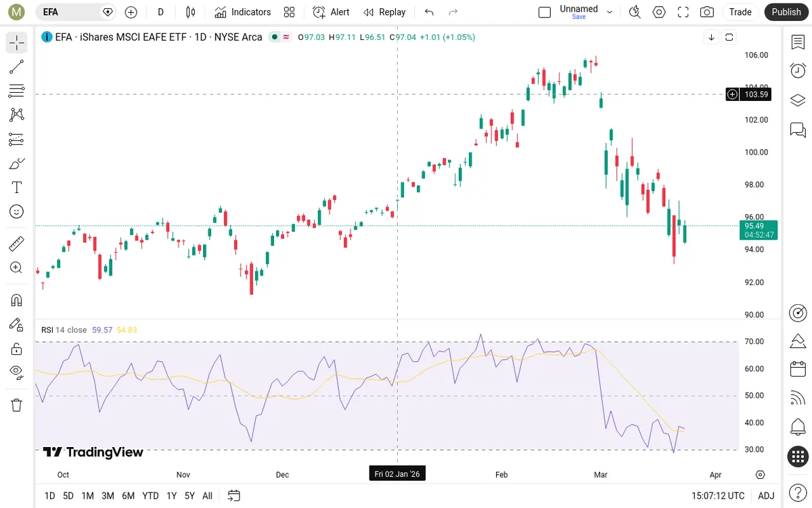
Task: Select the 5Y time range
Action: (189, 496)
